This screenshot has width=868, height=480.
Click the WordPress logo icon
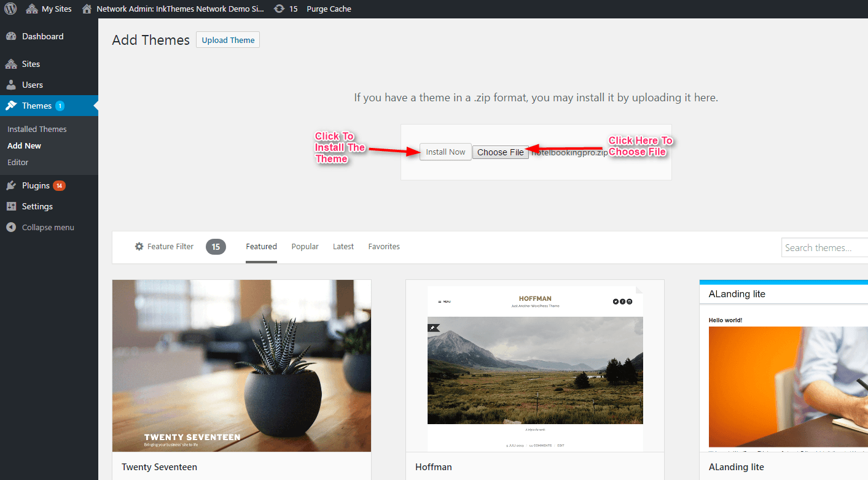click(x=10, y=9)
